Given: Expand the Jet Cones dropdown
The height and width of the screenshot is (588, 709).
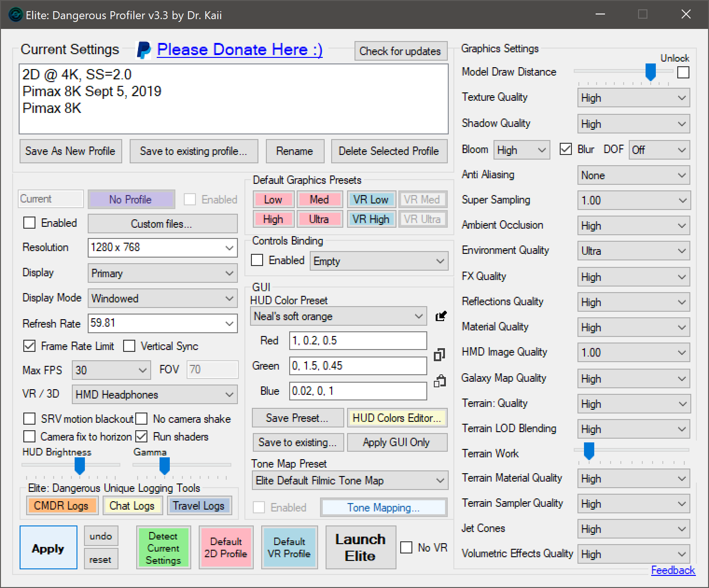Looking at the screenshot, I should 633,529.
